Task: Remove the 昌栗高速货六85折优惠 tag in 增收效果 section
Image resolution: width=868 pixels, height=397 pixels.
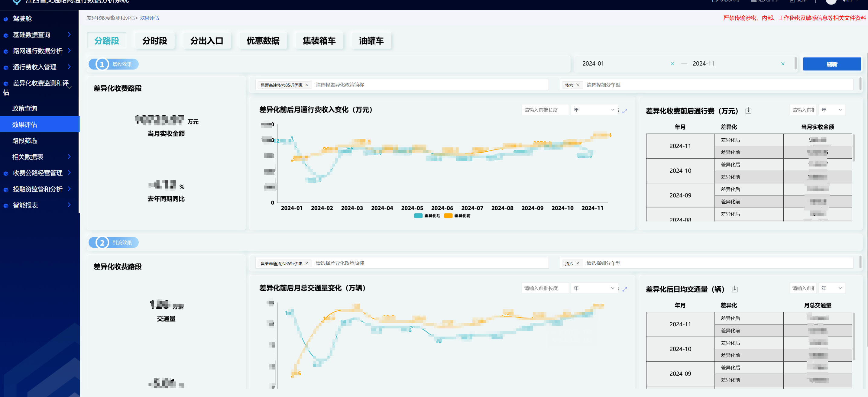Action: [307, 85]
